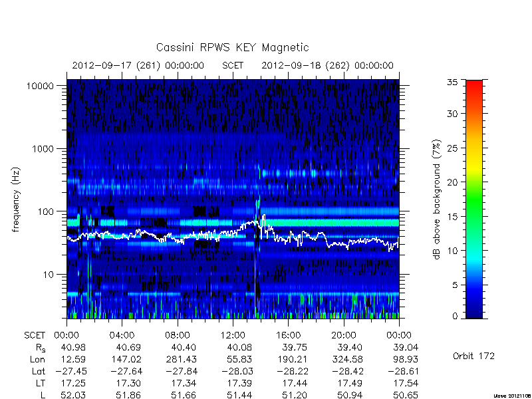Click the vertical burst near 13:40 in spectrogram

point(257,258)
